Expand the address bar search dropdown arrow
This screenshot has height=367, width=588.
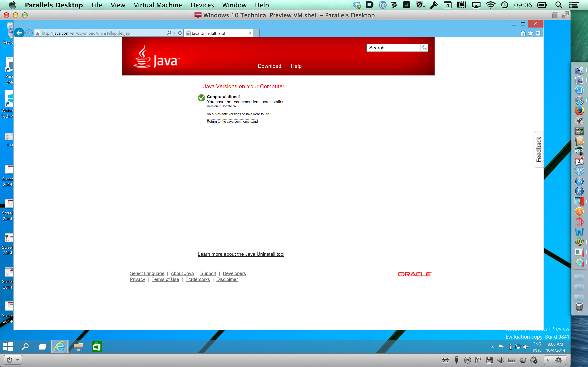pos(175,33)
